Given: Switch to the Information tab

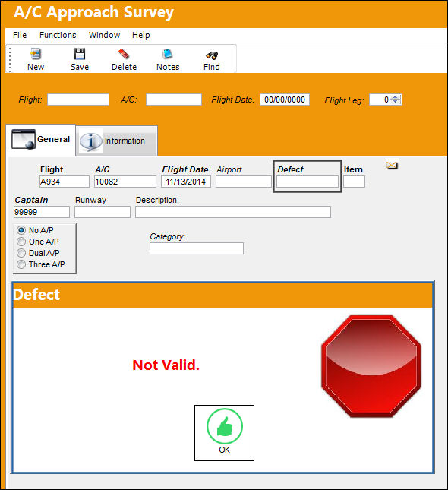Looking at the screenshot, I should click(116, 141).
